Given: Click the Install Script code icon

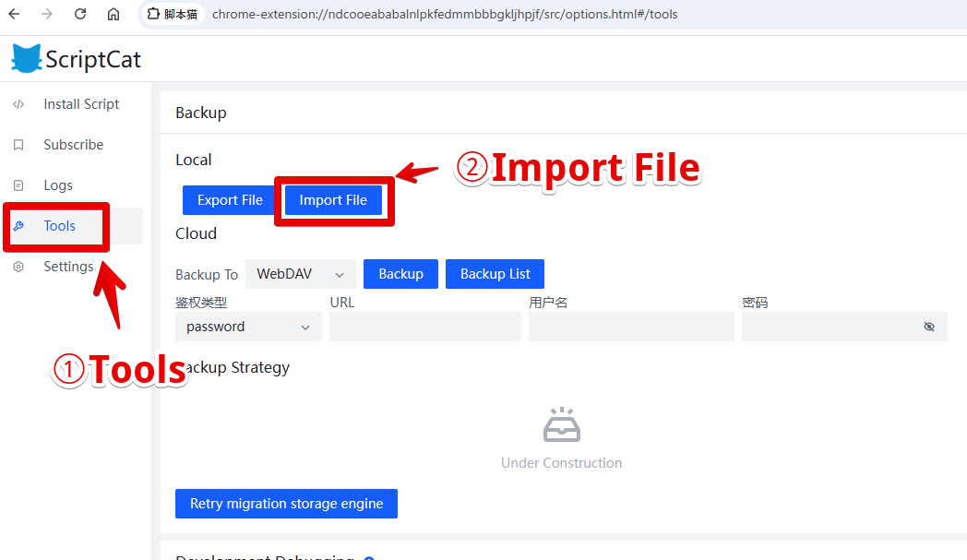Looking at the screenshot, I should pyautogui.click(x=18, y=104).
